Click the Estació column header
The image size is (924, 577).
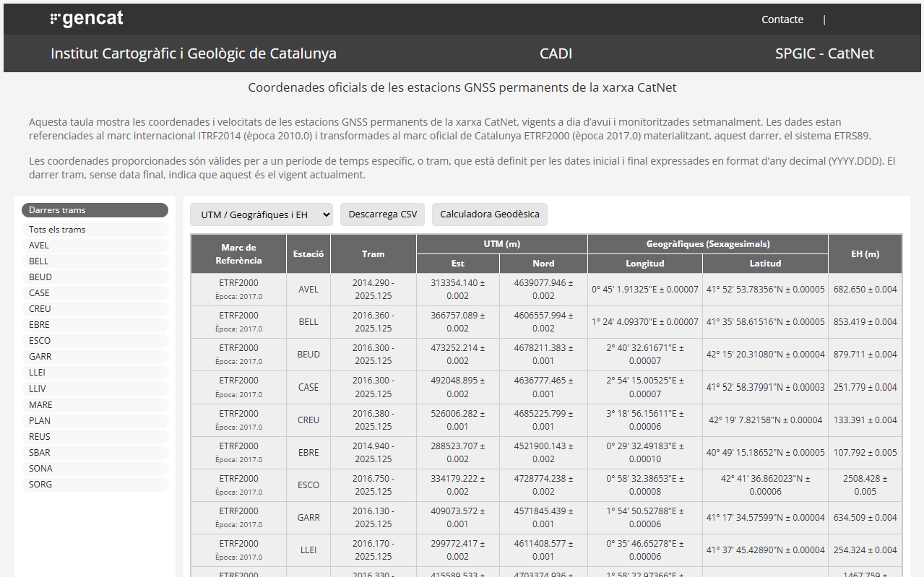tap(308, 254)
